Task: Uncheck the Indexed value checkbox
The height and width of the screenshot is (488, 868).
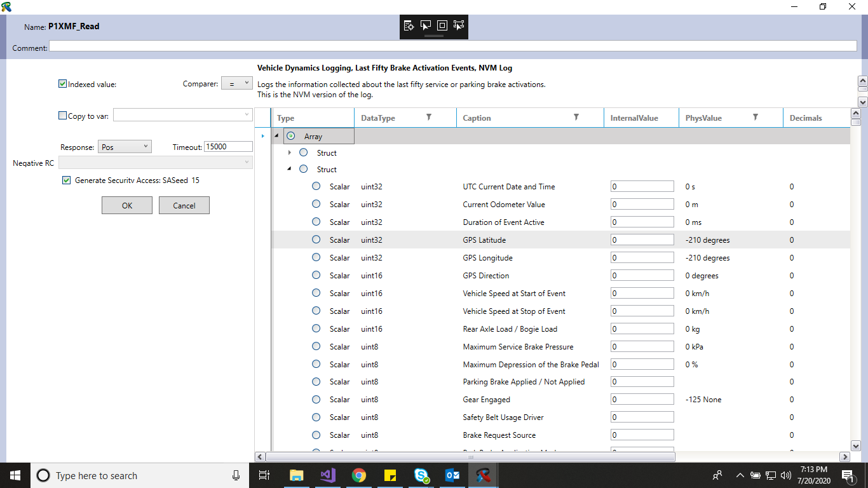Action: (x=62, y=84)
